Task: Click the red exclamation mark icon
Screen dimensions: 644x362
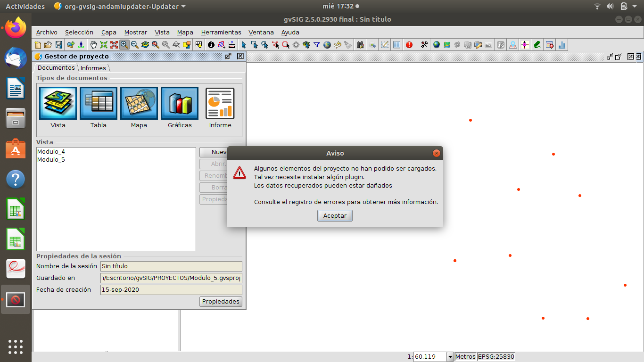Action: [x=409, y=45]
